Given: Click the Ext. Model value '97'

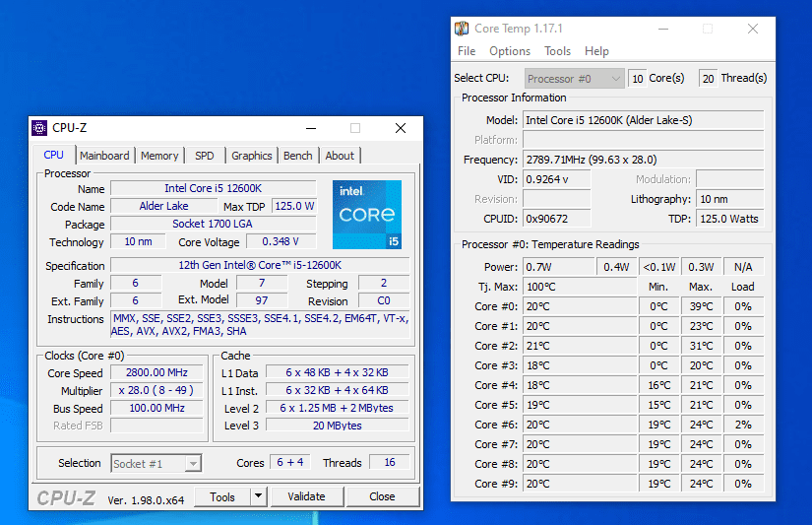Looking at the screenshot, I should (262, 300).
